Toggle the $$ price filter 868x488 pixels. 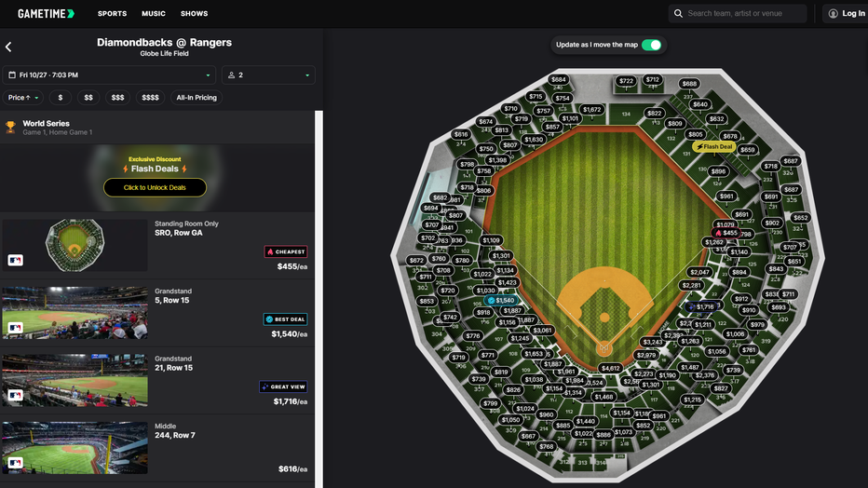pos(88,97)
